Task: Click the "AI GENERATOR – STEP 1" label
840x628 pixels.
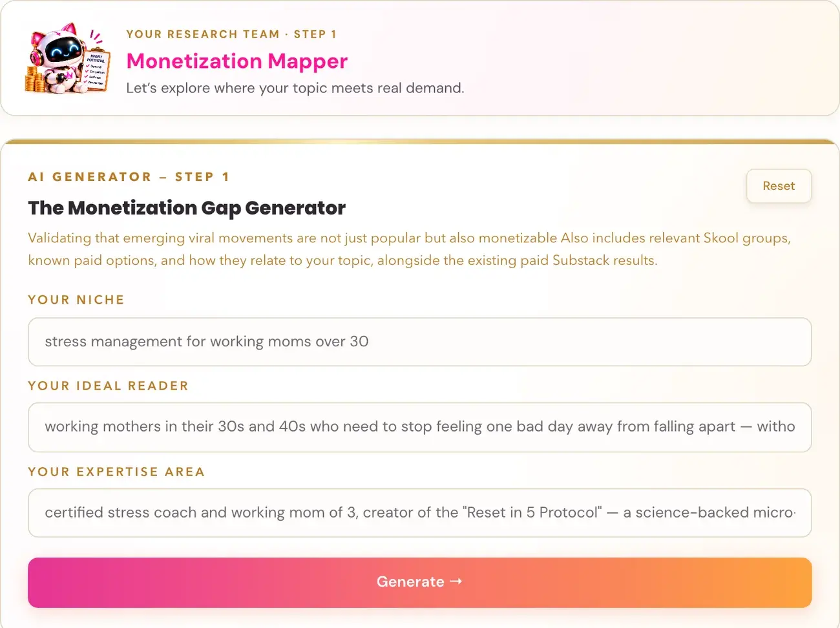Action: pos(129,177)
